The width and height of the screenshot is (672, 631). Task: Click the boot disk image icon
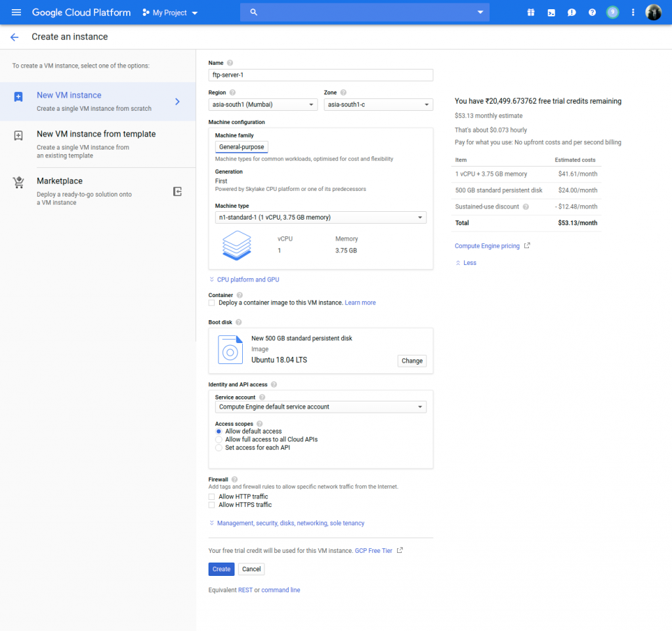(230, 350)
